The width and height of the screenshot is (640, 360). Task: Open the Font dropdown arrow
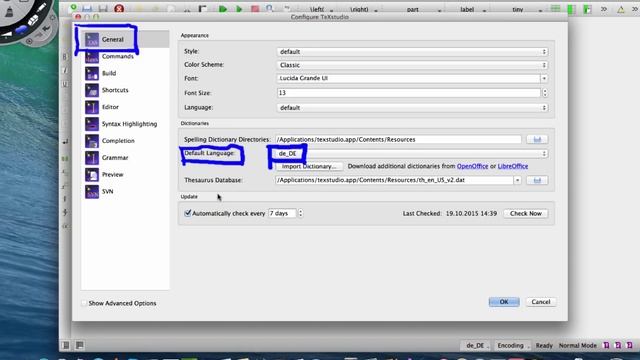(544, 78)
